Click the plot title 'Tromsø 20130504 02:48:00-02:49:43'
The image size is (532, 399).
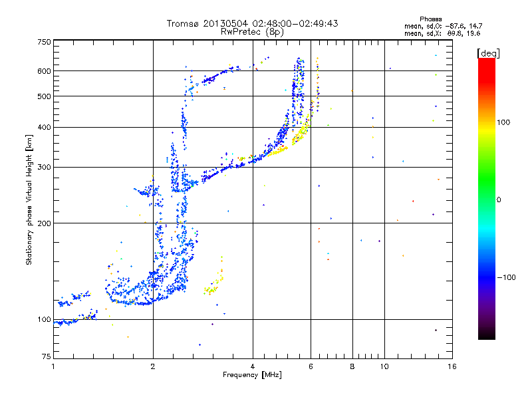coord(252,23)
